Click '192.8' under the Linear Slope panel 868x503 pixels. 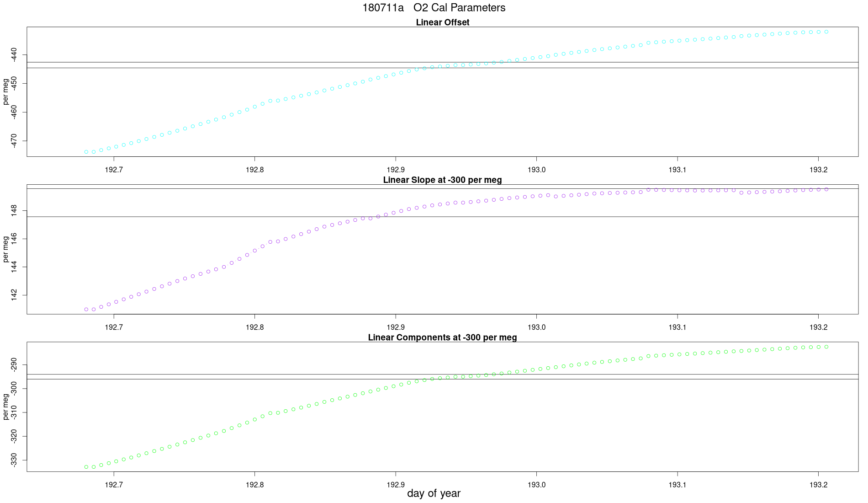254,327
